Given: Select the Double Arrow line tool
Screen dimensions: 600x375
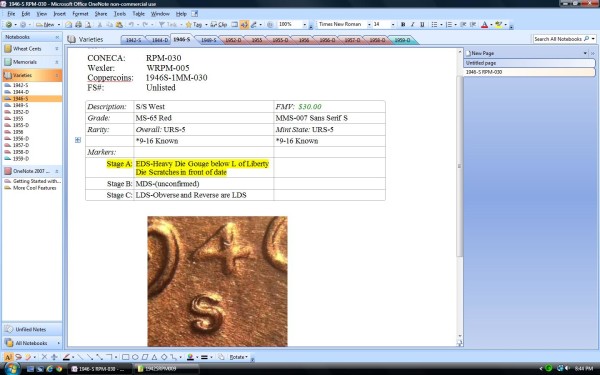Looking at the screenshot, I should coord(99,357).
